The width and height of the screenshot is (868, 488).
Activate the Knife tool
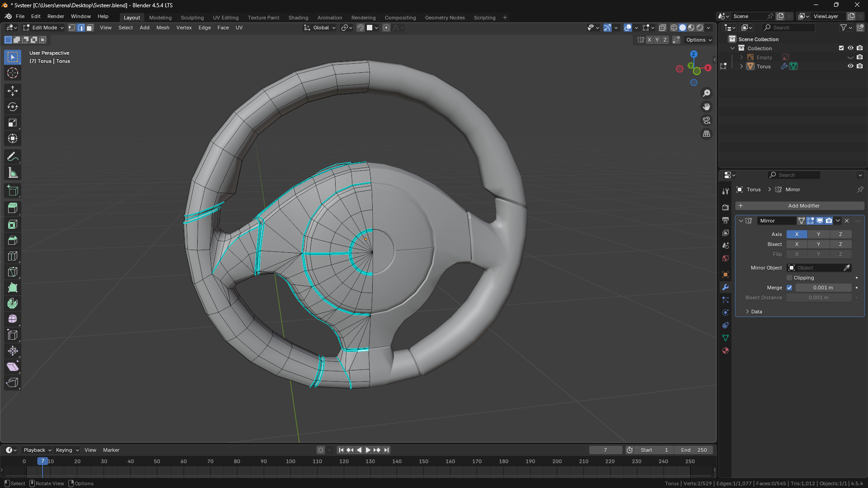coord(13,272)
